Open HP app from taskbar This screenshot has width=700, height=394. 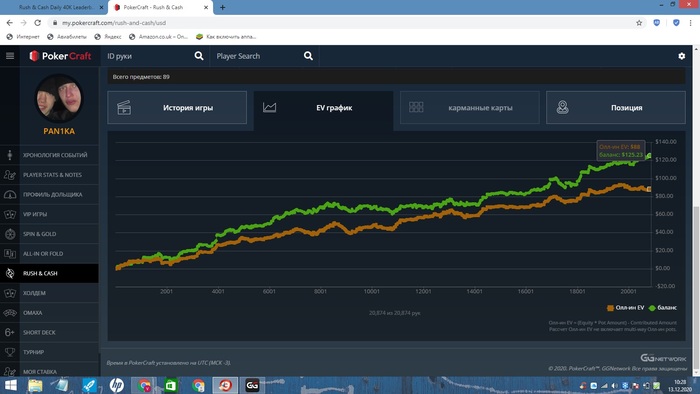click(117, 385)
